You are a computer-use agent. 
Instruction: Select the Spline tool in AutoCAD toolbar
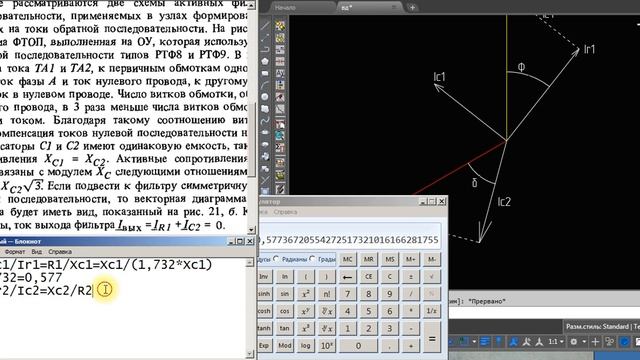[x=265, y=121]
